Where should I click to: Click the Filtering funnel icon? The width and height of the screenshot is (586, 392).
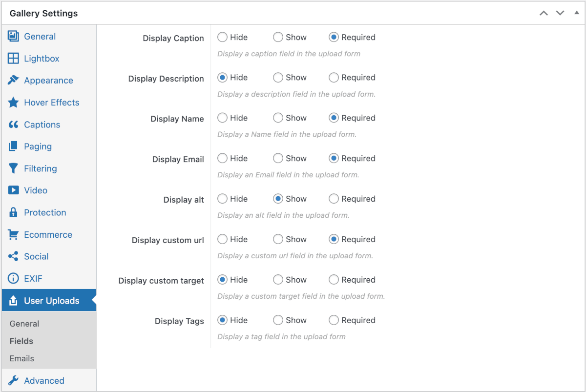coord(13,168)
